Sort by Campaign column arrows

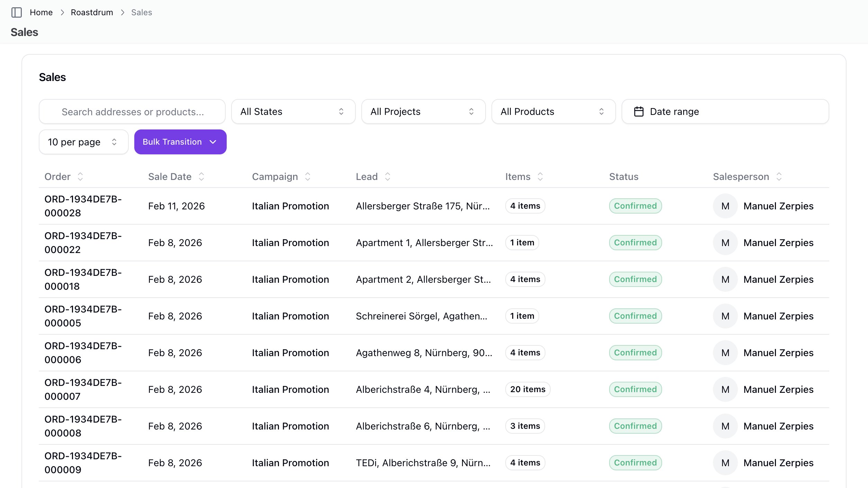click(x=308, y=177)
